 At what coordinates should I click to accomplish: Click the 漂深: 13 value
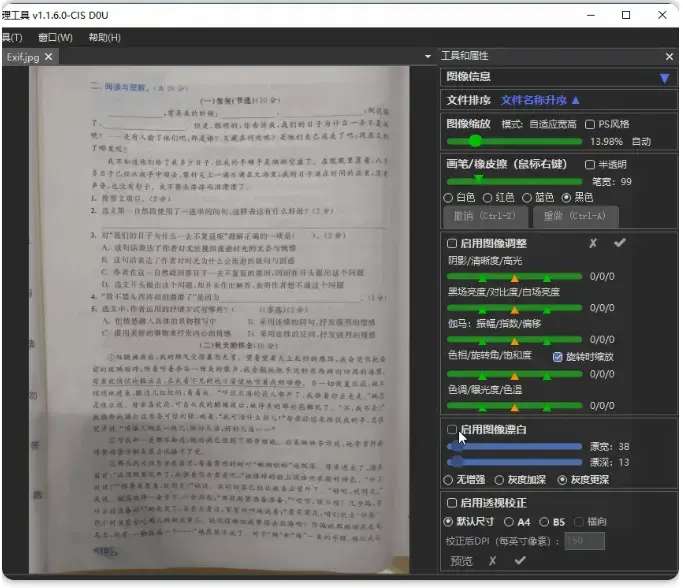(x=609, y=462)
